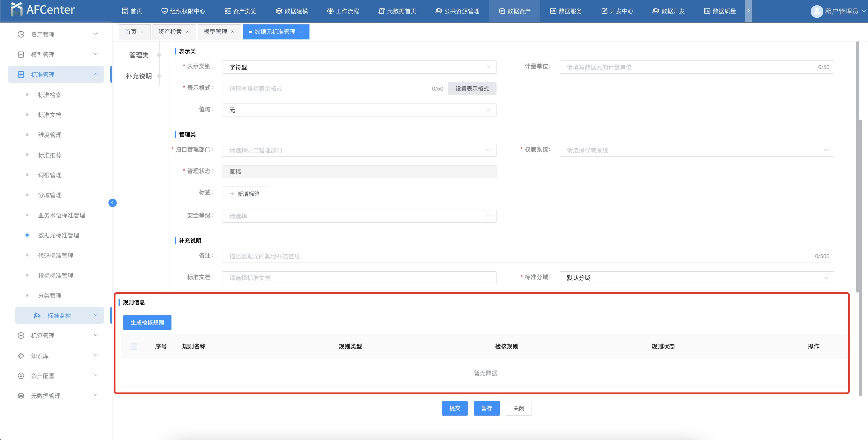The image size is (868, 440).
Task: Open 组织权限中心 in the top navigation
Action: [183, 11]
